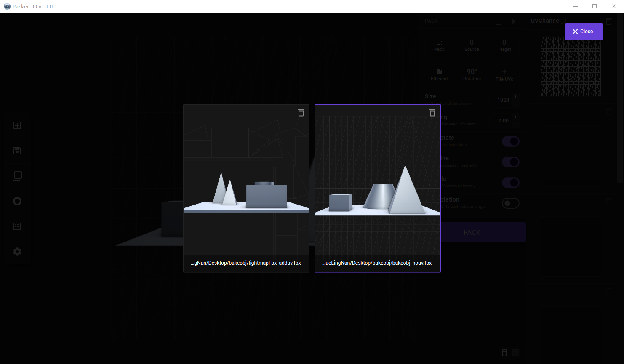
Task: Click the lightmapFbx_adduv.fbx file path label
Action: [x=246, y=263]
